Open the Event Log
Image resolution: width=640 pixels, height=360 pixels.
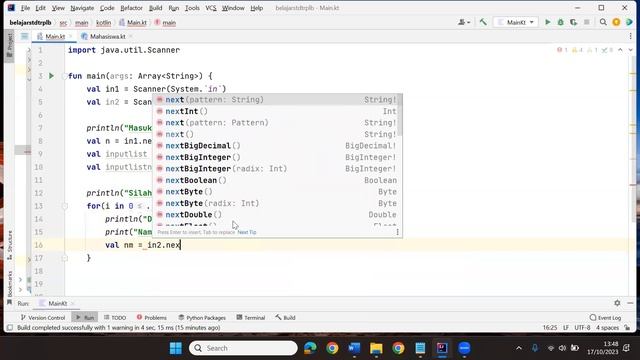pos(605,317)
